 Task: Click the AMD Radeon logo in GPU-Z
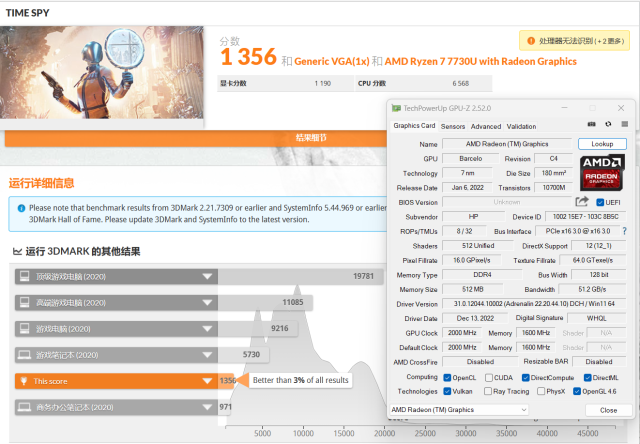[x=602, y=173]
